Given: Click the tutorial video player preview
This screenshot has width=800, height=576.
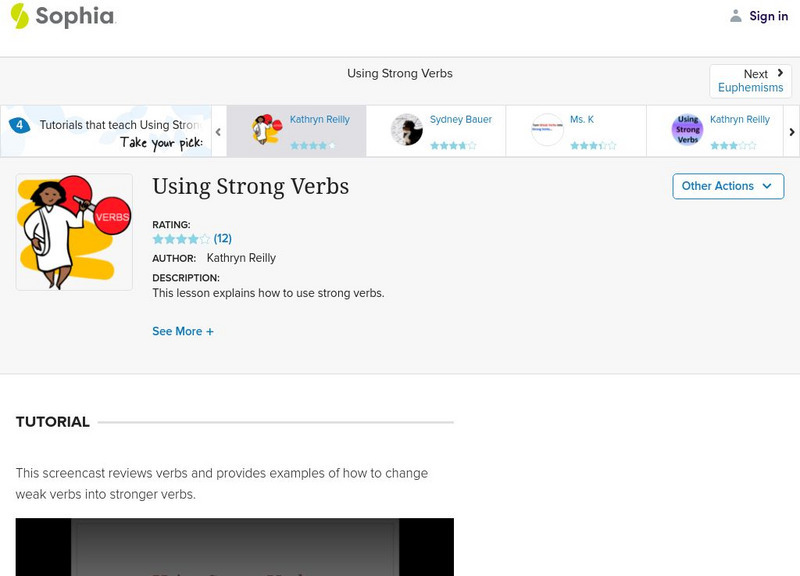Looking at the screenshot, I should (x=235, y=546).
